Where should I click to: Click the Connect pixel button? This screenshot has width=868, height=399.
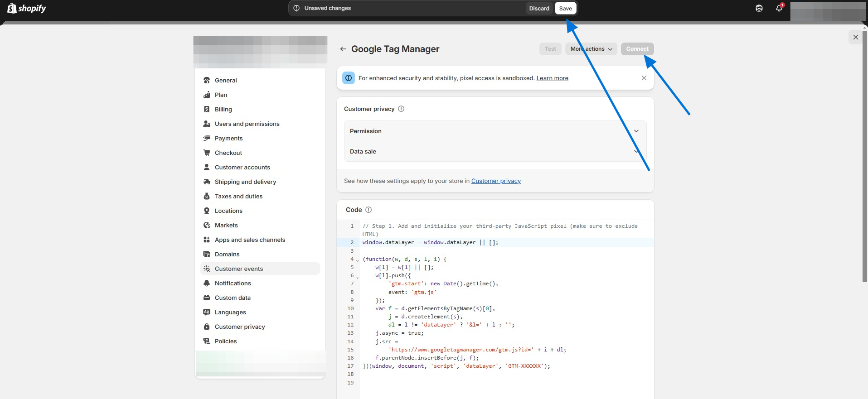pyautogui.click(x=637, y=49)
